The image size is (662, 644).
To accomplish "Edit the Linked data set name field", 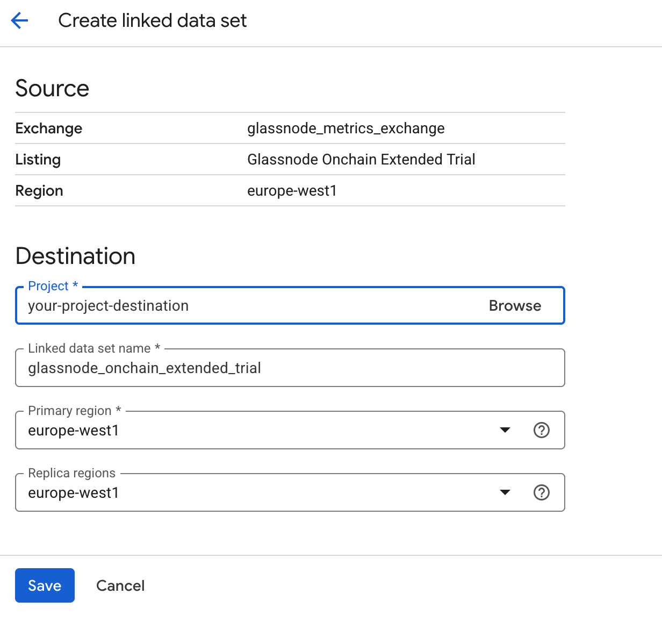I will pyautogui.click(x=290, y=368).
